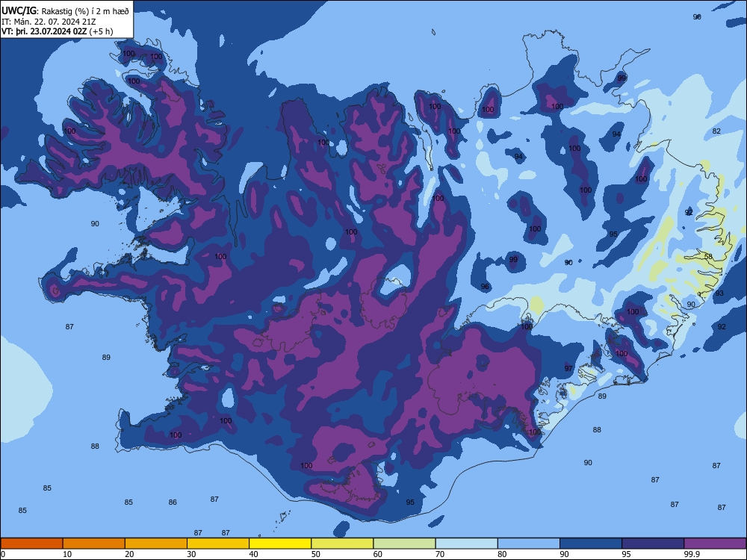Click the 95–99.9 dark navy legend swatch

click(x=653, y=544)
